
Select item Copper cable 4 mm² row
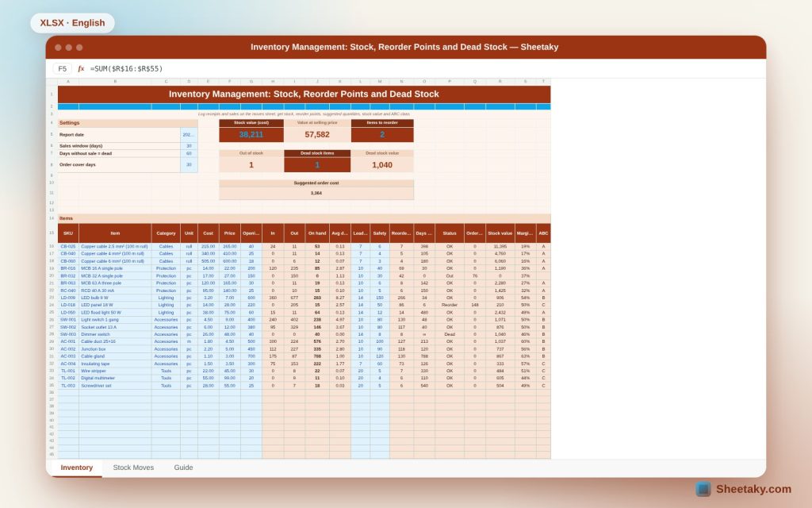pyautogui.click(x=115, y=254)
